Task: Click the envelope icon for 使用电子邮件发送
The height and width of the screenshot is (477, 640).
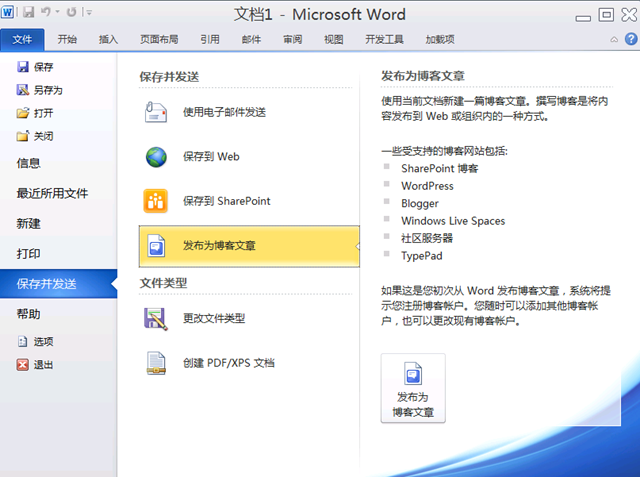Action: tap(156, 112)
